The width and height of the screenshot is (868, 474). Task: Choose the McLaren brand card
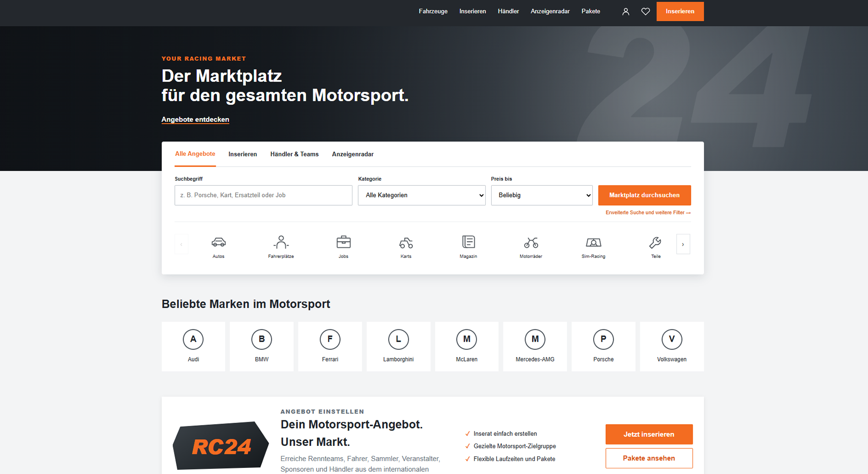[x=467, y=346]
